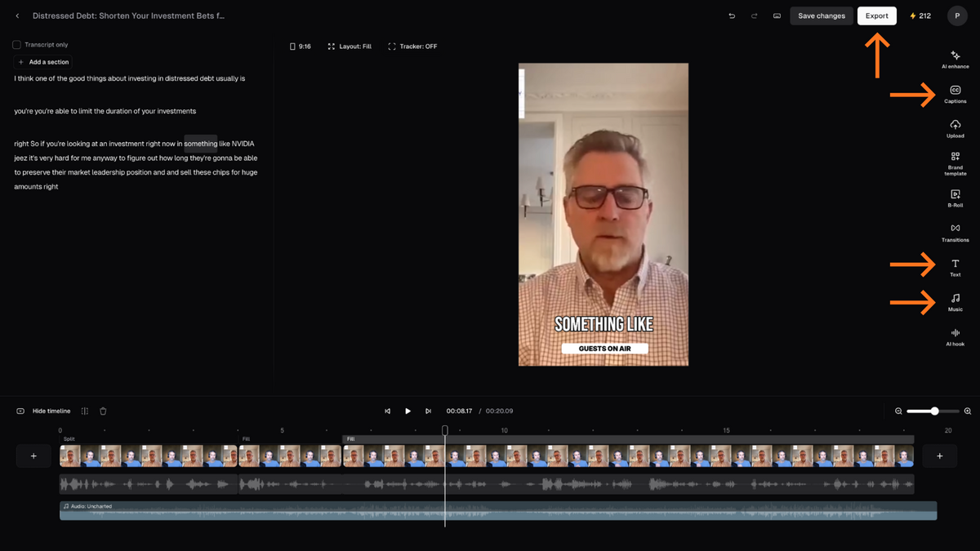The width and height of the screenshot is (980, 551).
Task: Open the profile menu avatar P
Action: click(957, 16)
